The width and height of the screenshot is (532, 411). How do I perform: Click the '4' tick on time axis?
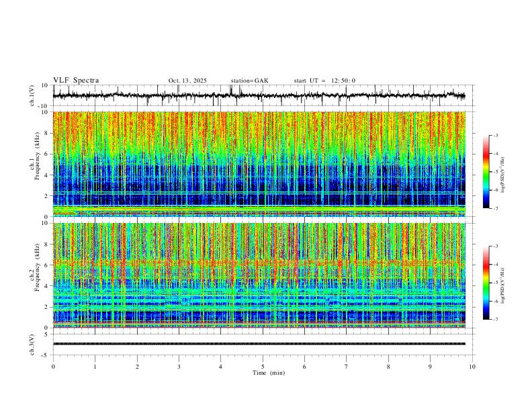point(220,367)
